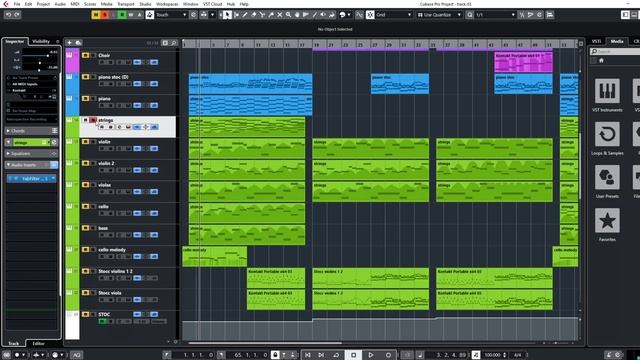This screenshot has height=360, width=640.
Task: Toggle record enable on strings track
Action: click(102, 127)
